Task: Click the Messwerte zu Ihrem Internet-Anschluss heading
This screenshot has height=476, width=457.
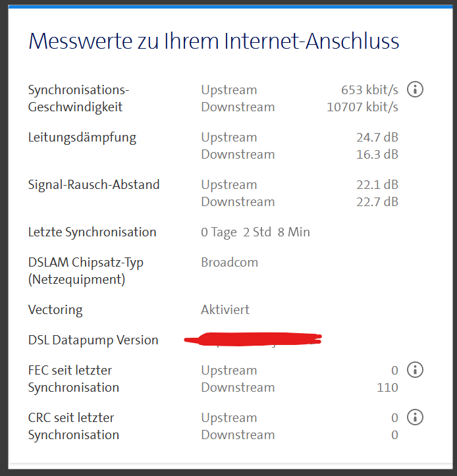Action: pyautogui.click(x=214, y=41)
